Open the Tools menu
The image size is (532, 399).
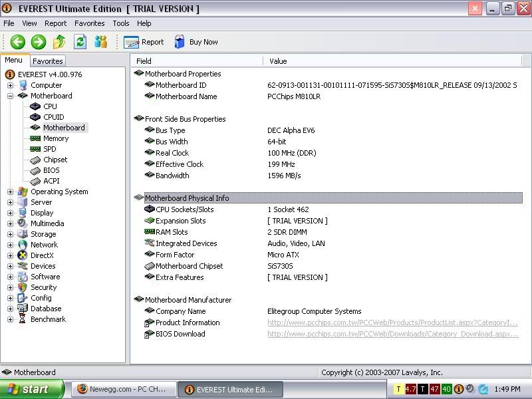[x=121, y=23]
